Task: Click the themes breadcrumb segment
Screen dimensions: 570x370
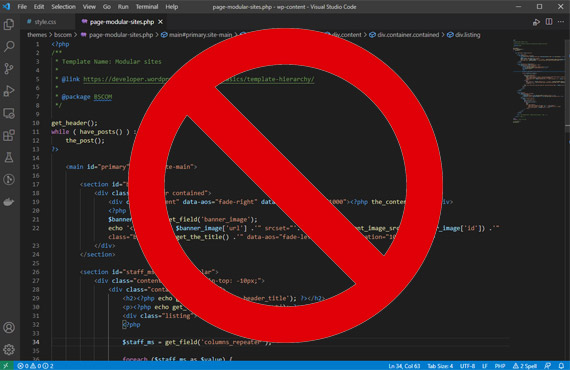Action: click(37, 35)
